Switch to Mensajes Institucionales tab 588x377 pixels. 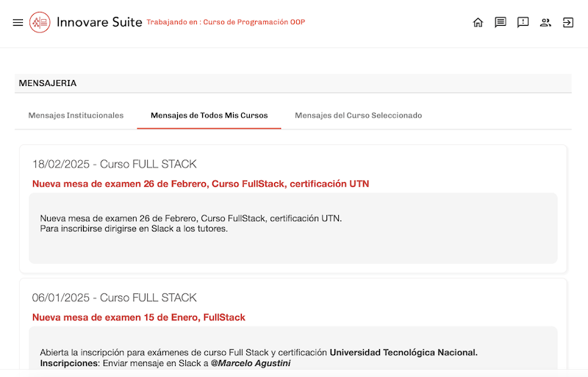pyautogui.click(x=76, y=115)
